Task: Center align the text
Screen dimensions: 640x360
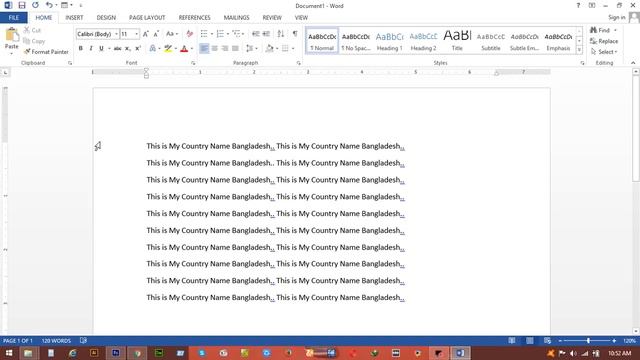Action: tap(214, 49)
